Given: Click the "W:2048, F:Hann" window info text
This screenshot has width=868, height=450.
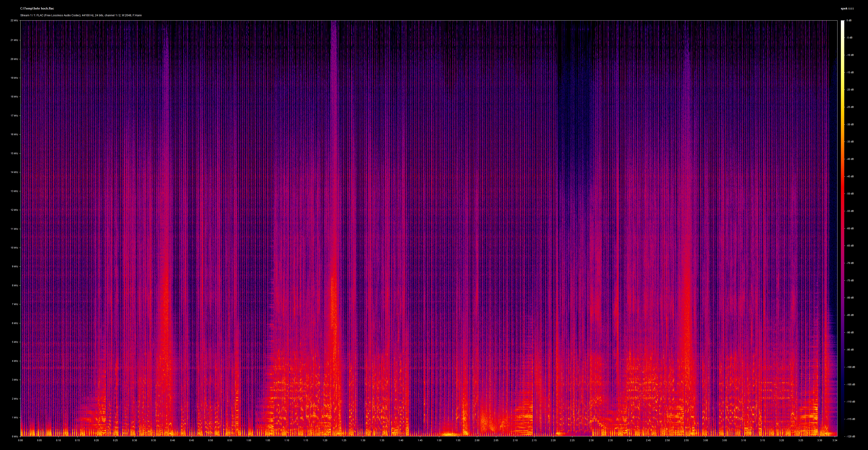Looking at the screenshot, I should coord(131,15).
